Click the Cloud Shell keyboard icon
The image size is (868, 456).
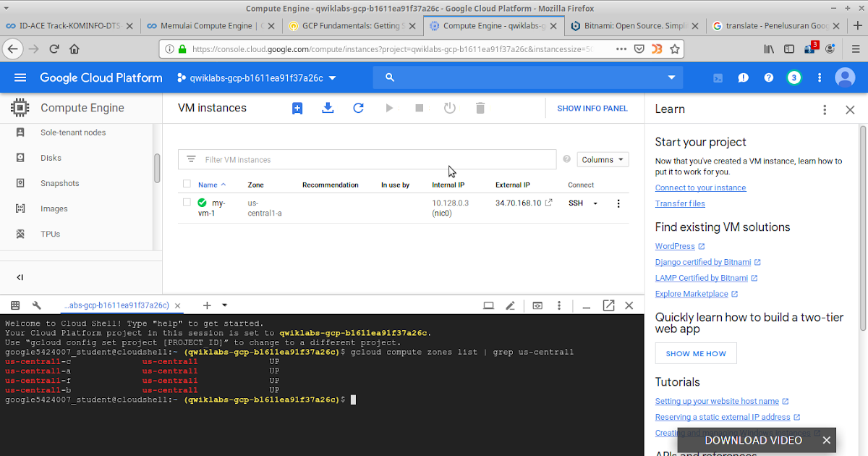tap(15, 305)
